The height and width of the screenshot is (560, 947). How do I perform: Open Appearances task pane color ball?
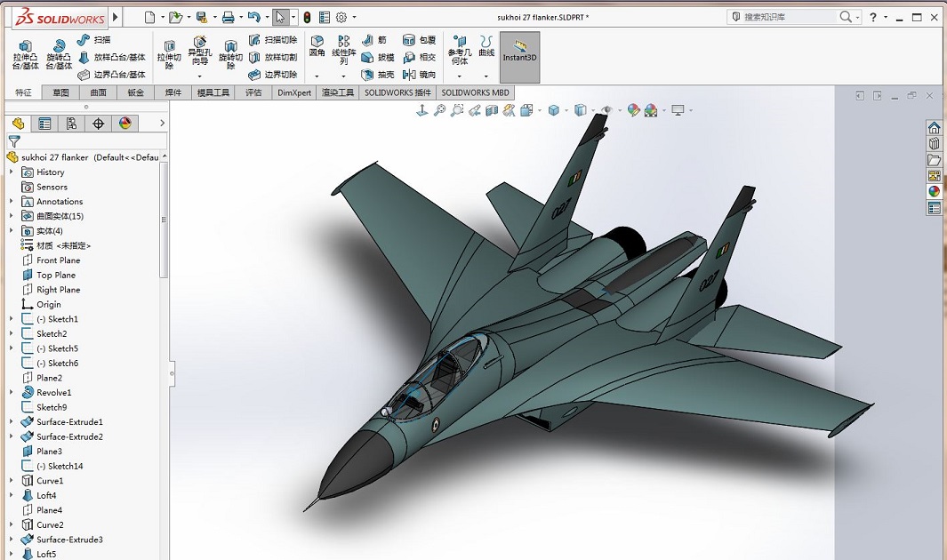[934, 191]
